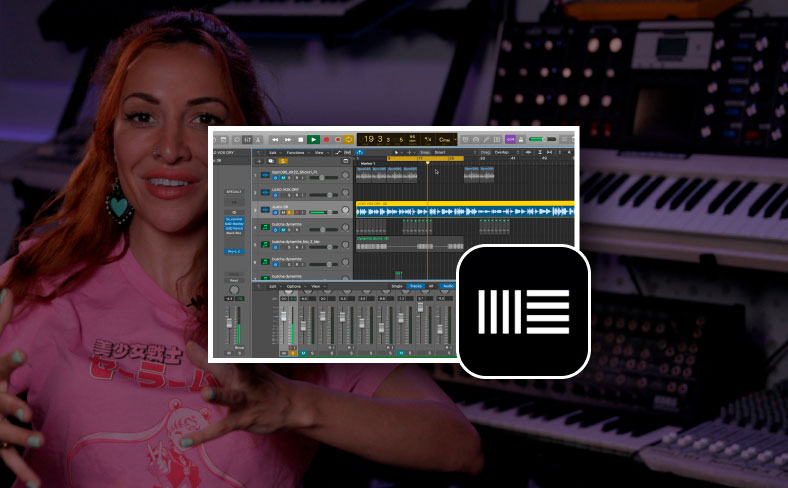
Task: Click the Duplicate Track button beside plus
Action: pos(271,161)
